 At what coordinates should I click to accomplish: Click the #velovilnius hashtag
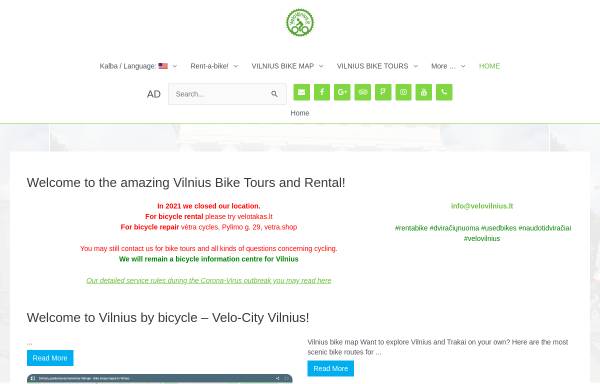point(482,239)
